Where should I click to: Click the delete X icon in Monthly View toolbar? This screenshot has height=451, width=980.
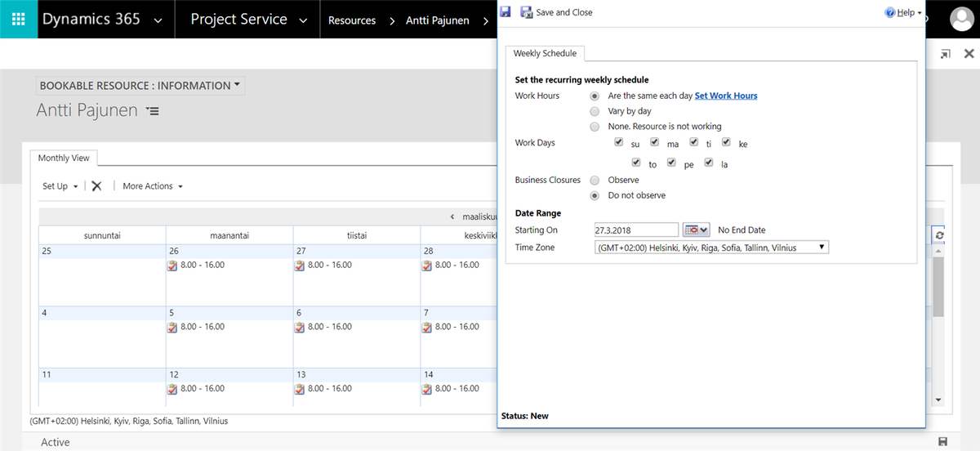[96, 186]
